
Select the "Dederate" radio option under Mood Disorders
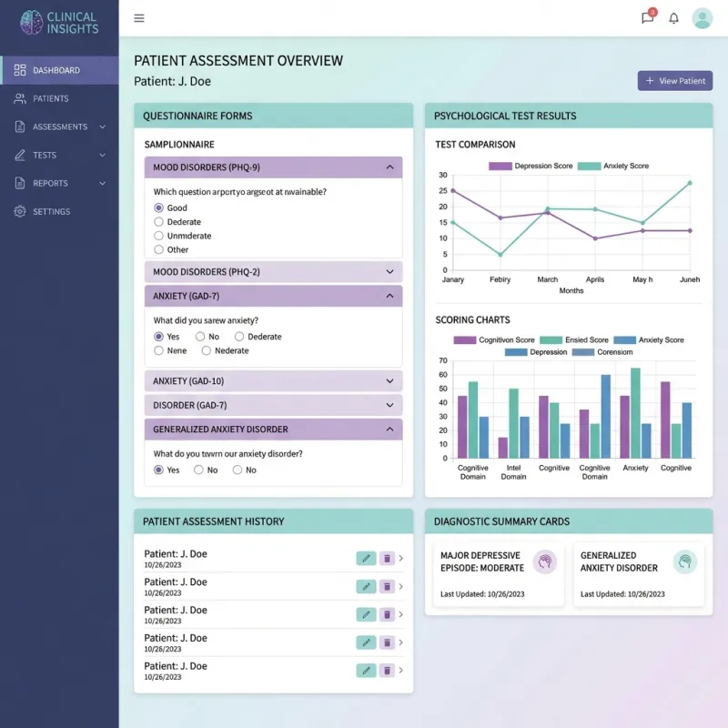coord(159,222)
